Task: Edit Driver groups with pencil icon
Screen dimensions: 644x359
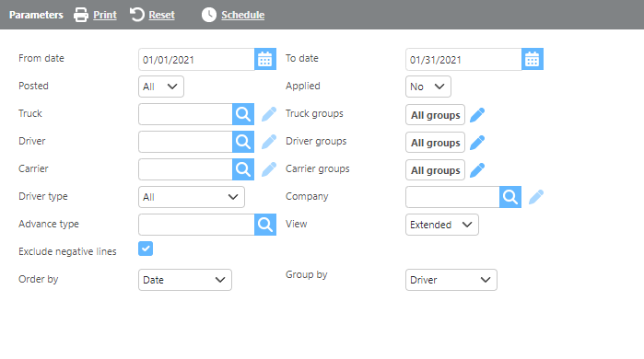Action: point(477,143)
